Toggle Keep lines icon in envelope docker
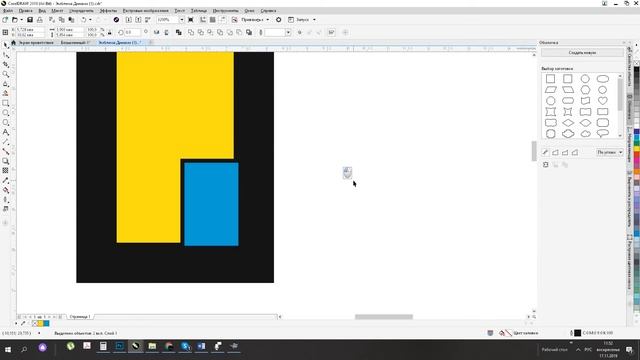640x360 pixels. (546, 164)
